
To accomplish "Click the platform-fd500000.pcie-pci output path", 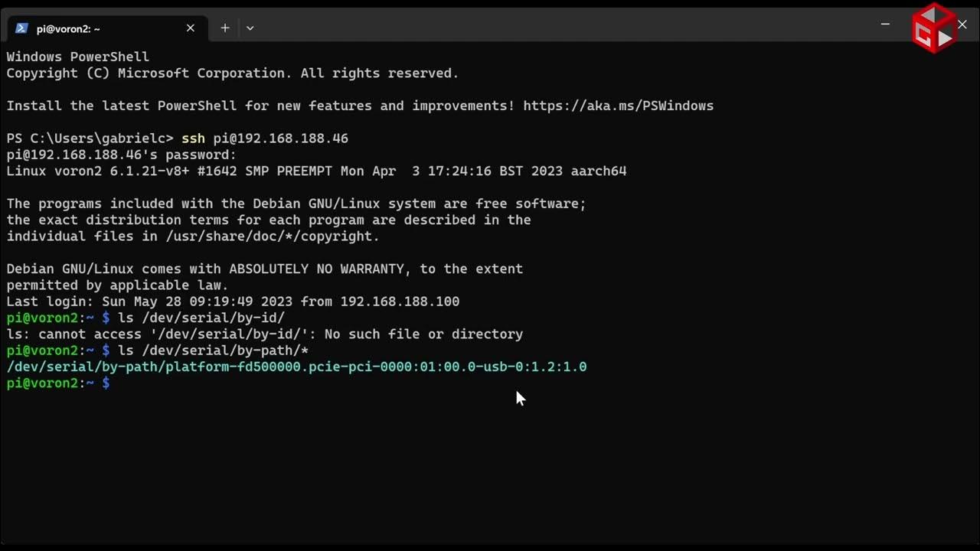I will 296,367.
